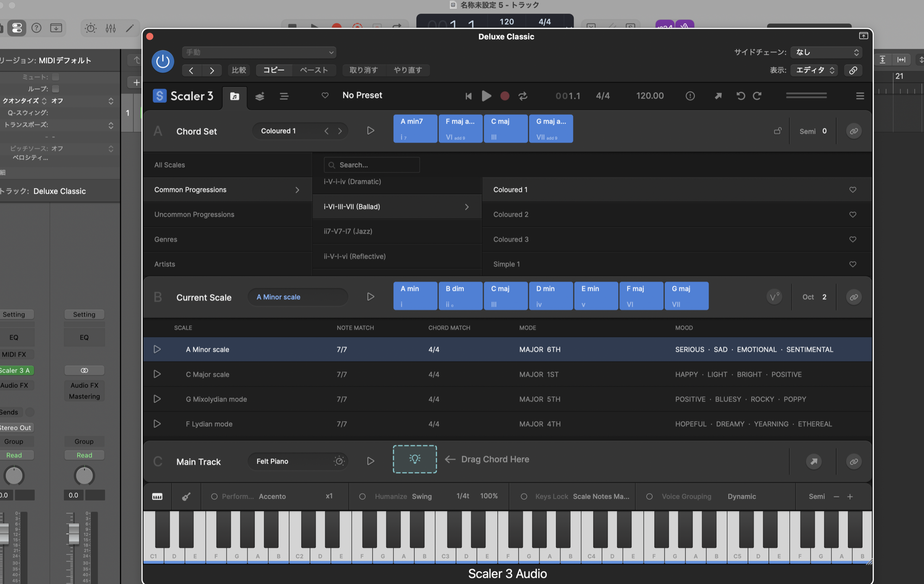Favorite the current preset with the heart icon
The width and height of the screenshot is (924, 584).
[325, 96]
